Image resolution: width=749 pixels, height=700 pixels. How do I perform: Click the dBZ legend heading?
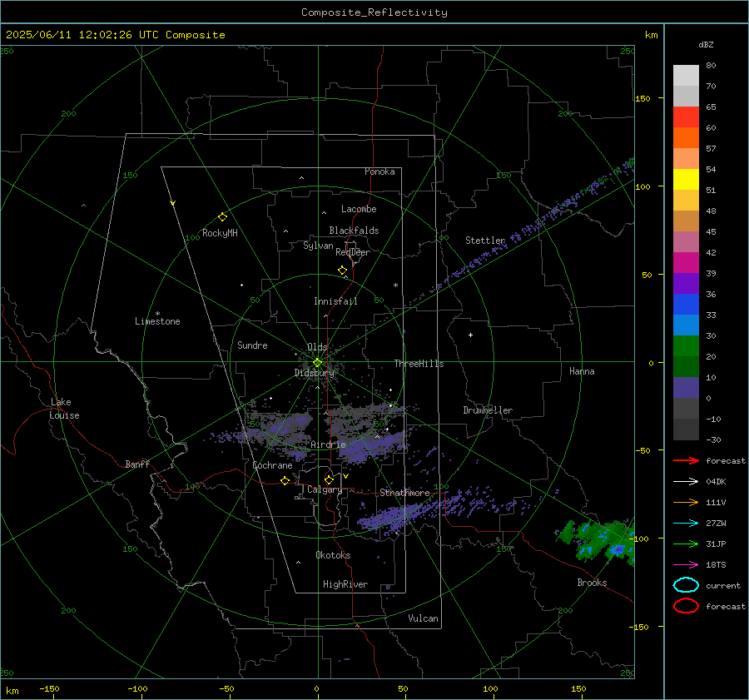[706, 44]
